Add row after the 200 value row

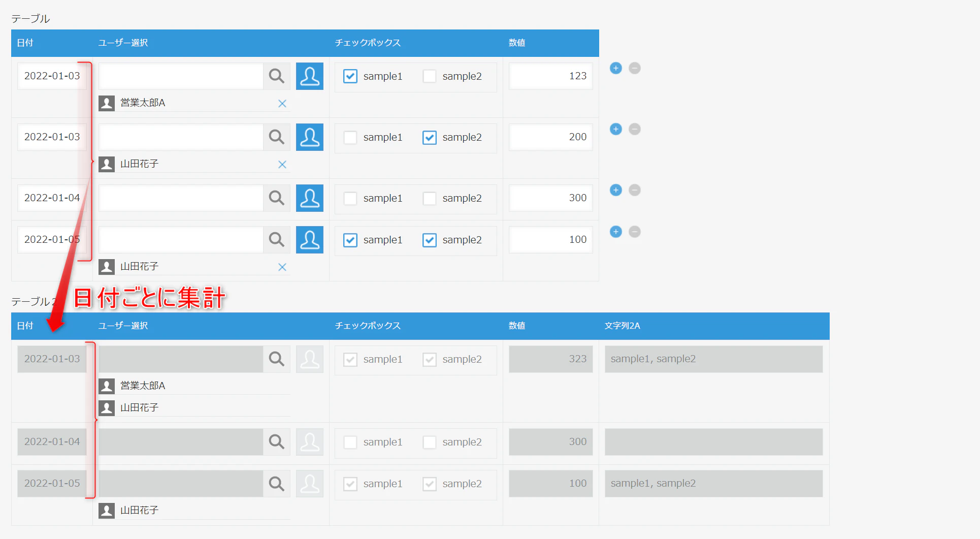616,129
